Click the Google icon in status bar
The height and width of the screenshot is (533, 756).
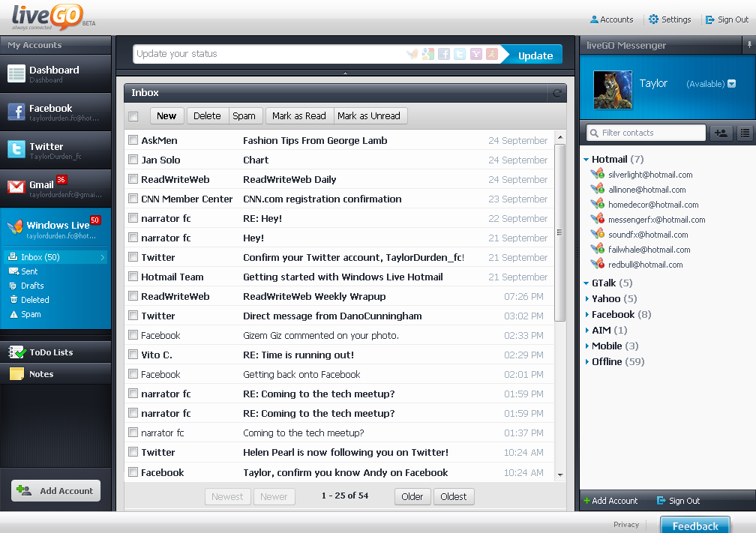(428, 54)
